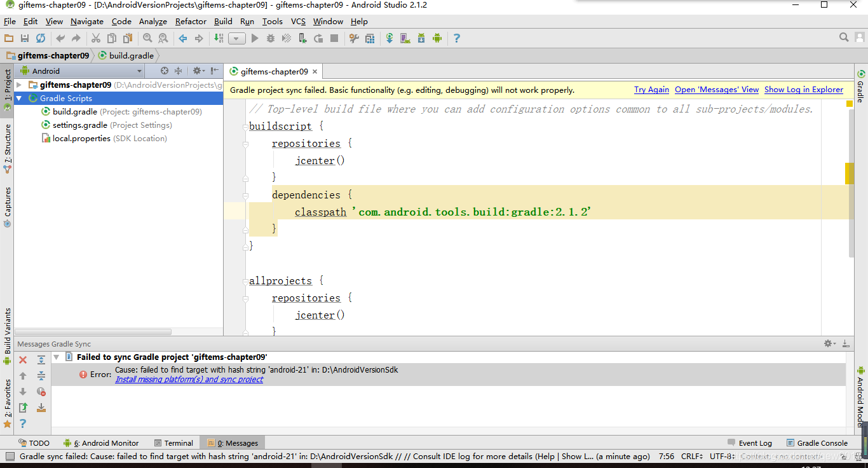Screen dimensions: 868x468
Task: Click the Run play icon
Action: click(255, 38)
